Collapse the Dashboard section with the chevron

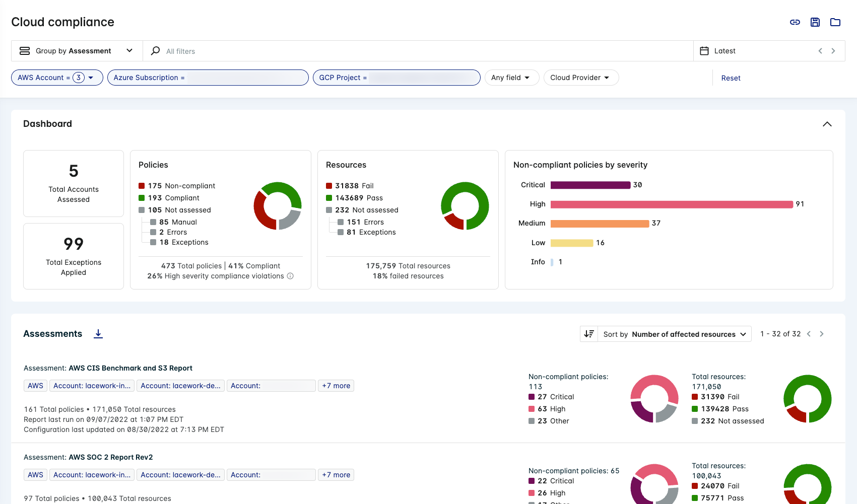827,124
